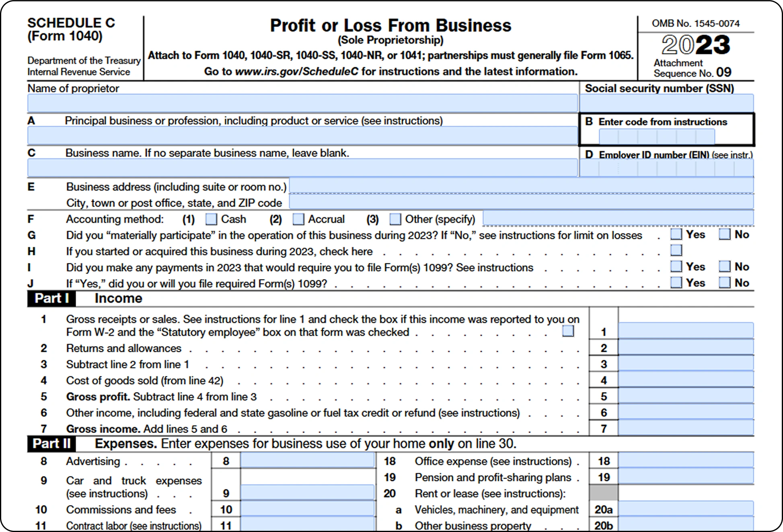Check the statutory employee box on line 1
The width and height of the screenshot is (783, 532).
(x=568, y=331)
